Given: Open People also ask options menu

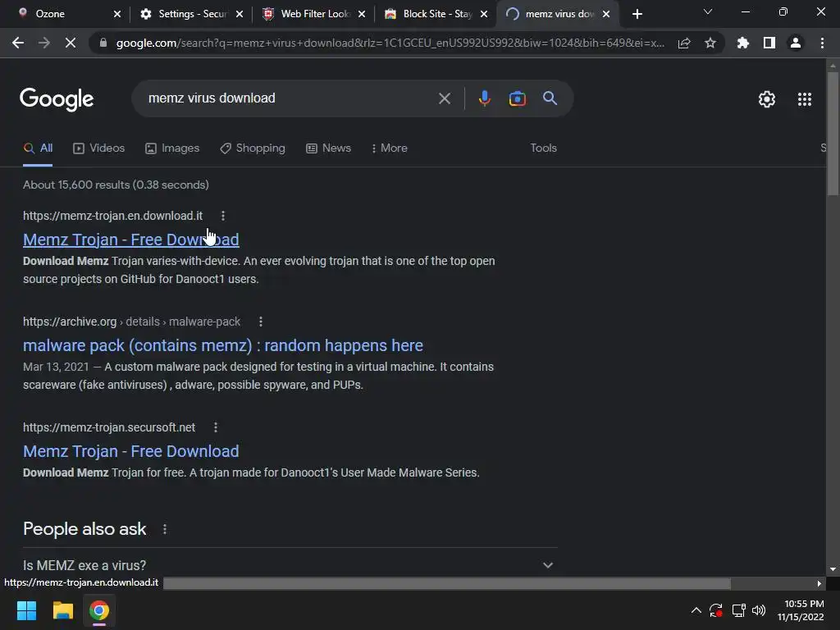Looking at the screenshot, I should pos(164,529).
